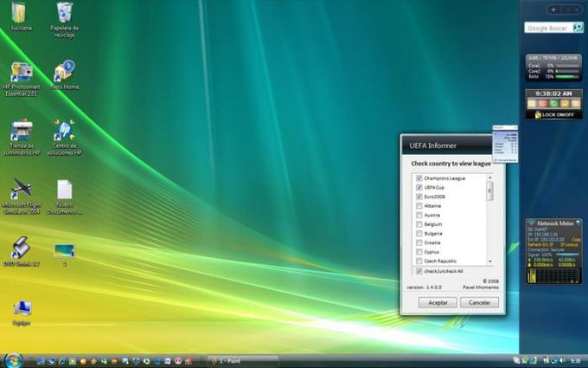Image resolution: width=588 pixels, height=368 pixels.
Task: Click the red power icon in clock gadget
Action: [x=543, y=103]
